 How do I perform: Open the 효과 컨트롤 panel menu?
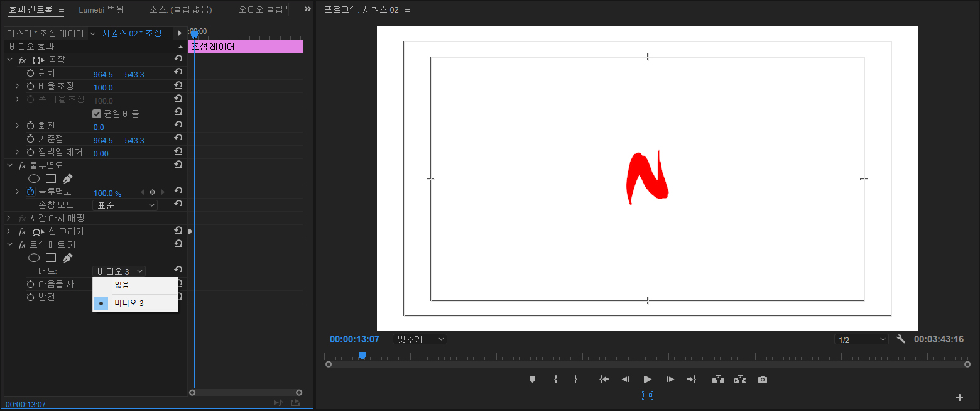(x=62, y=9)
